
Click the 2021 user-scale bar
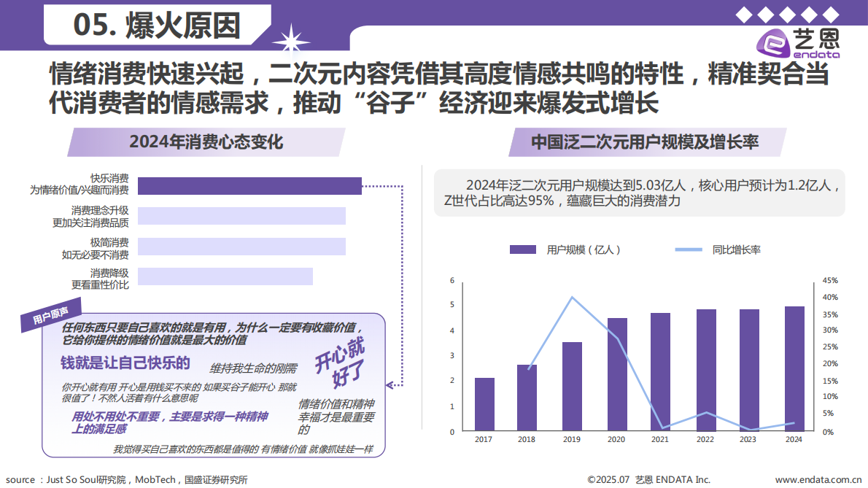pos(660,372)
